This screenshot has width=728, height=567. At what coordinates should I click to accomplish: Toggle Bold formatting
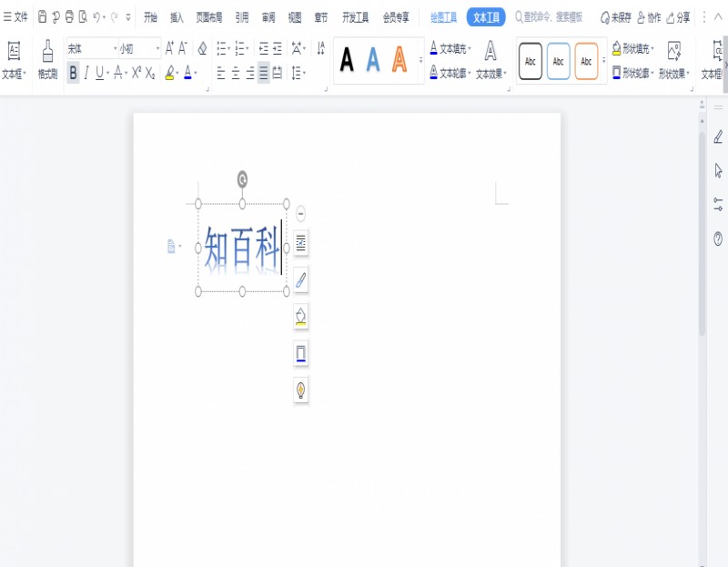[x=73, y=73]
